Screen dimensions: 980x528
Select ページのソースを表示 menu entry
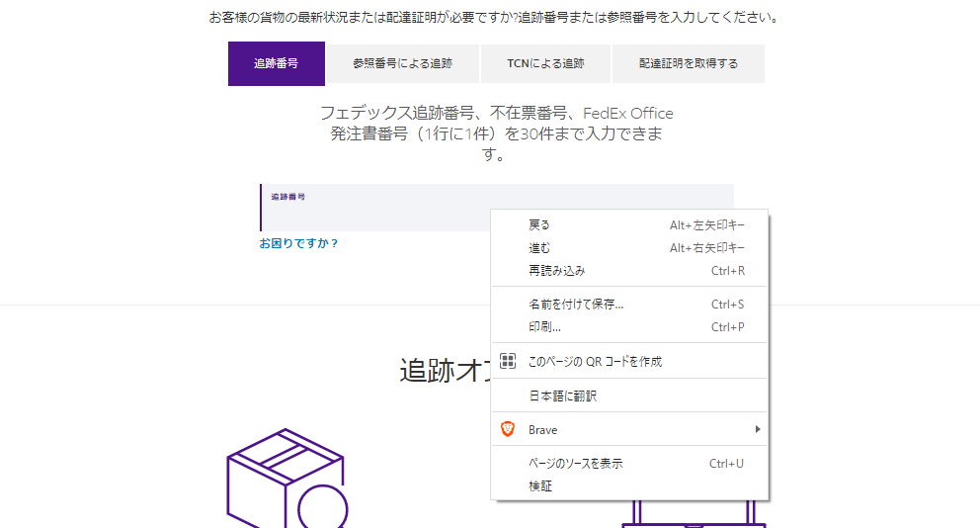click(x=575, y=463)
